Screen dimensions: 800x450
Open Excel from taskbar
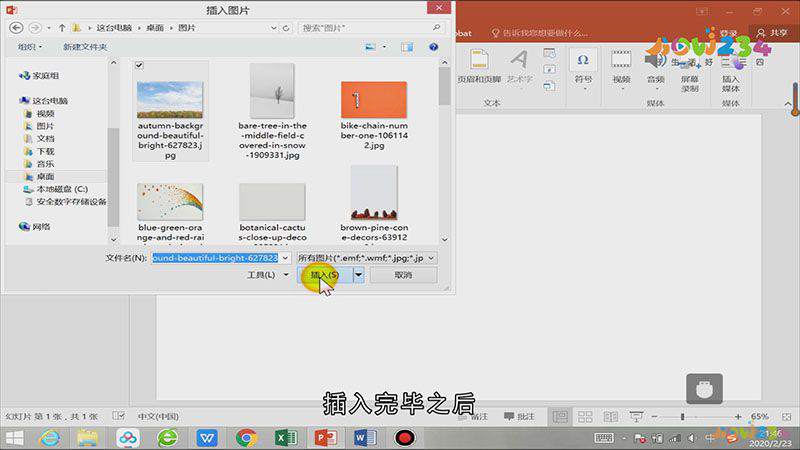pos(286,438)
